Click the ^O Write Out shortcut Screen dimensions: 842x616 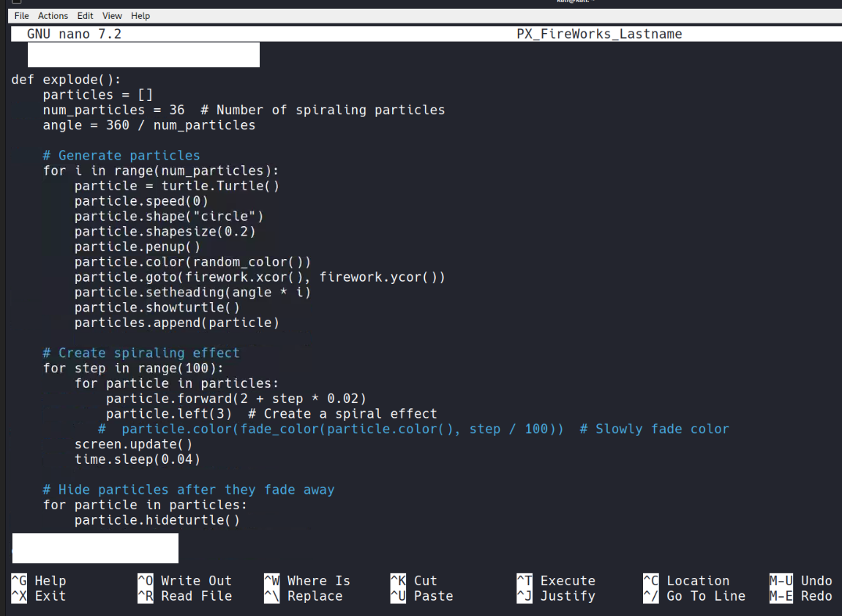point(184,581)
